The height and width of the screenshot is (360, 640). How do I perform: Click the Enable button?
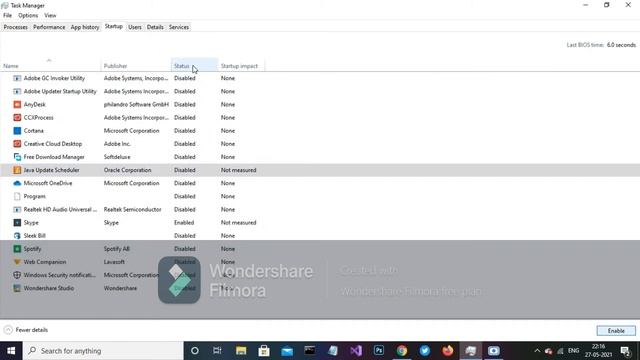coord(616,331)
